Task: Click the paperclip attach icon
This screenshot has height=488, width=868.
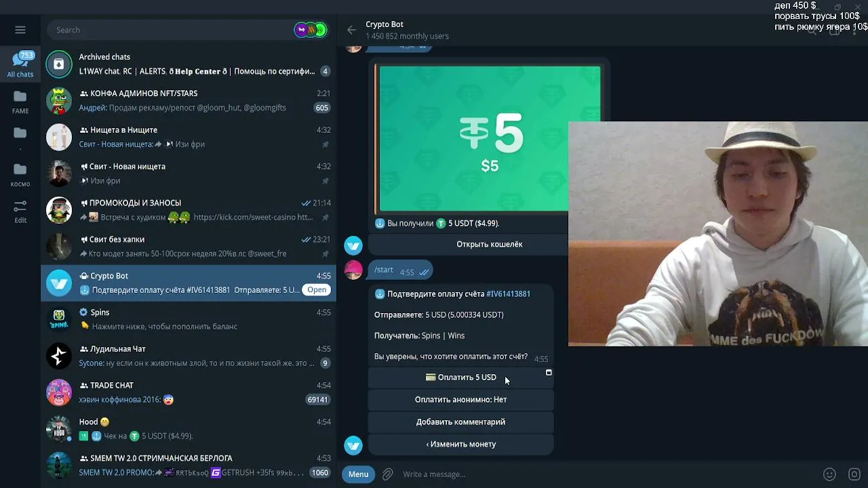Action: (x=388, y=474)
